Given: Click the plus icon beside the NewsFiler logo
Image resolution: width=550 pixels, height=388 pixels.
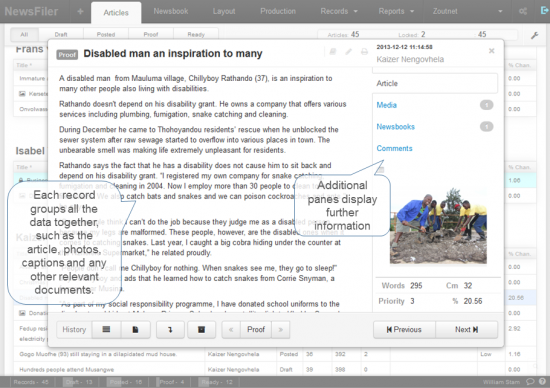Looking at the screenshot, I should tap(80, 12).
